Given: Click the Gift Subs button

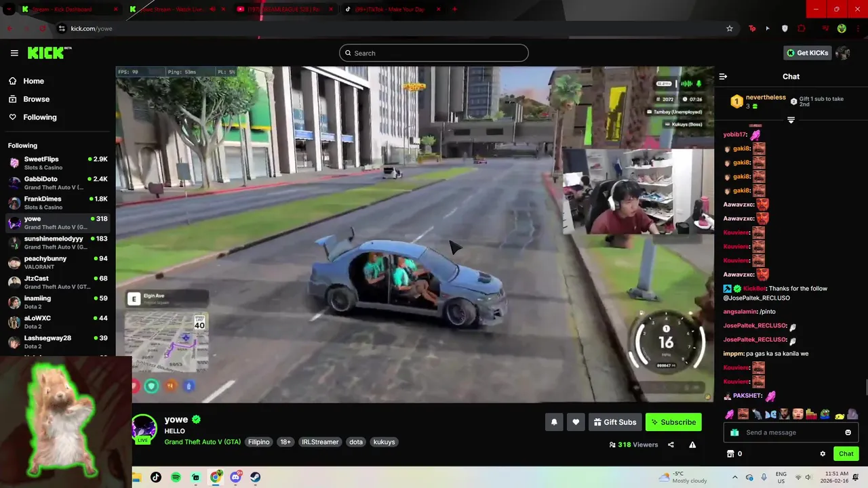Looking at the screenshot, I should click(x=615, y=422).
